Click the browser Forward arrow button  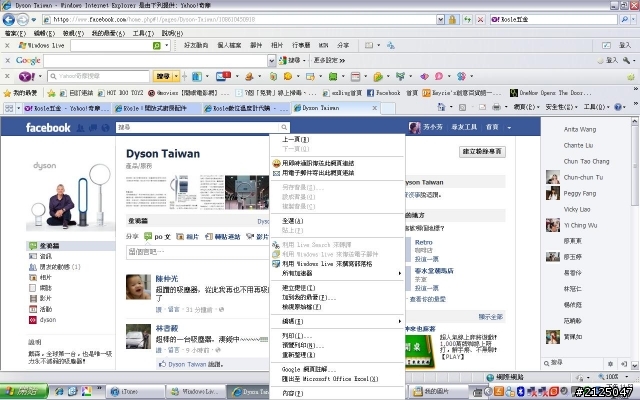tap(23, 19)
